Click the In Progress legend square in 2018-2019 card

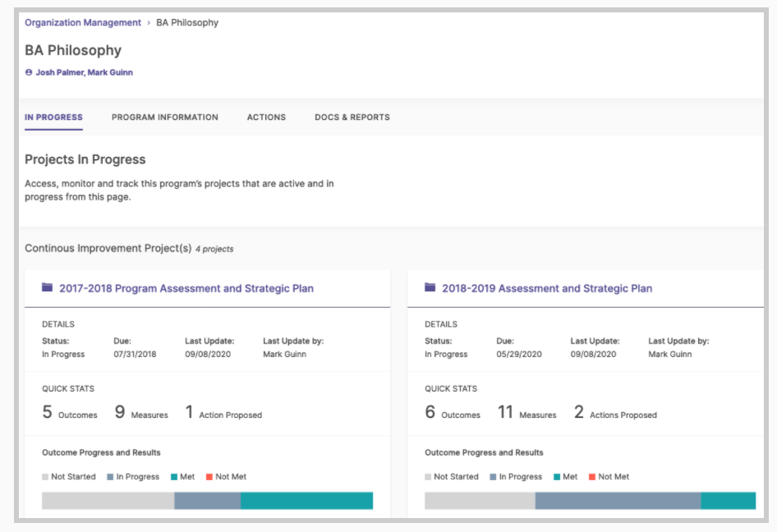[x=493, y=476]
